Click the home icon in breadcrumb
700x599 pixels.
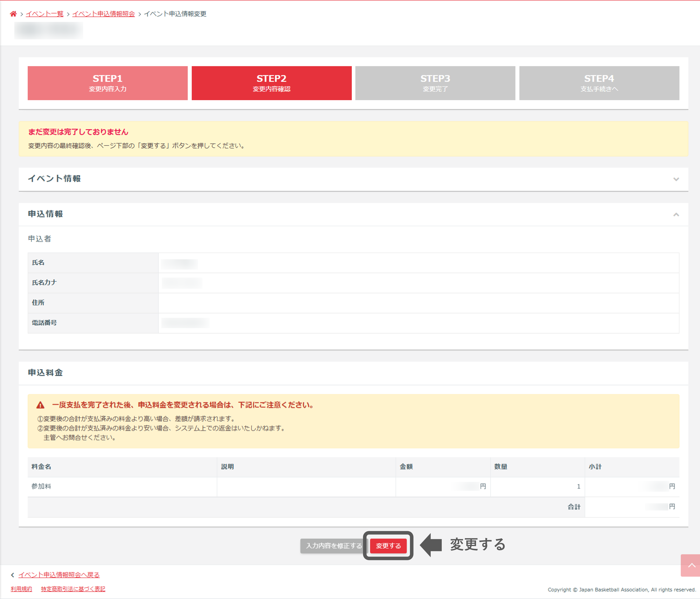tap(13, 14)
